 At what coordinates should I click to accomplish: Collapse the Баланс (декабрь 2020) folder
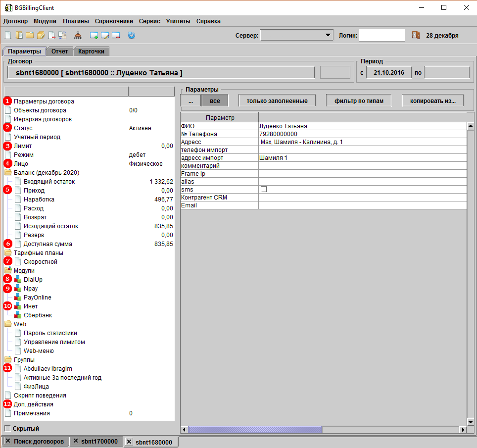(x=8, y=173)
